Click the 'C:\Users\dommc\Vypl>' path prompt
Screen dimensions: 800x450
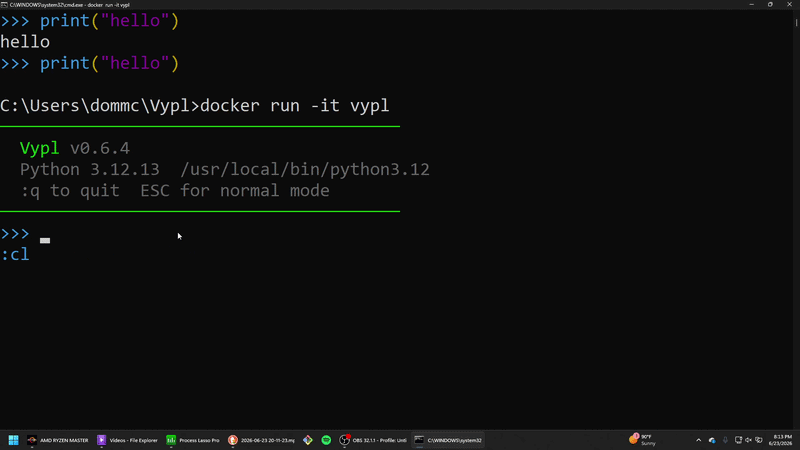(100, 106)
